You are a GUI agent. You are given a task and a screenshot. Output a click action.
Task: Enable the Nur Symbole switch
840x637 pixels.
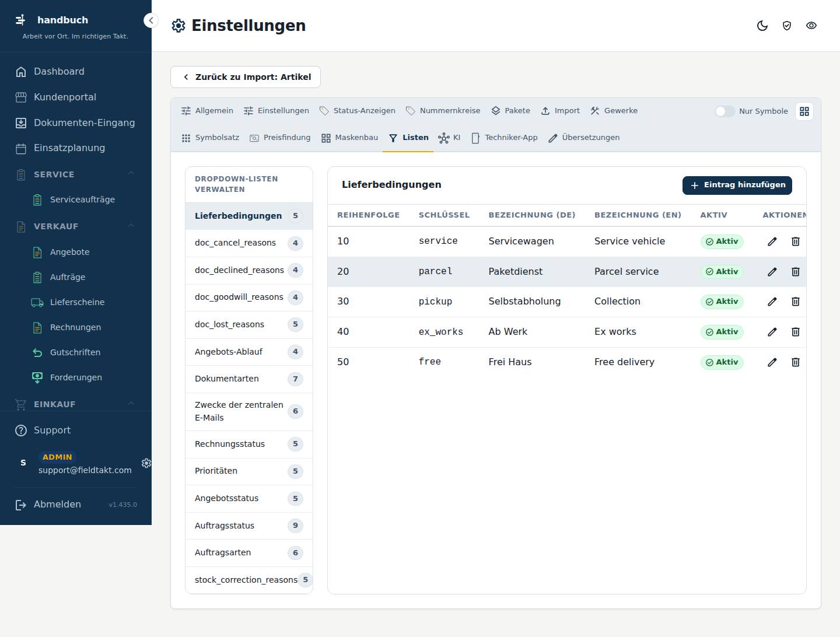click(x=725, y=111)
